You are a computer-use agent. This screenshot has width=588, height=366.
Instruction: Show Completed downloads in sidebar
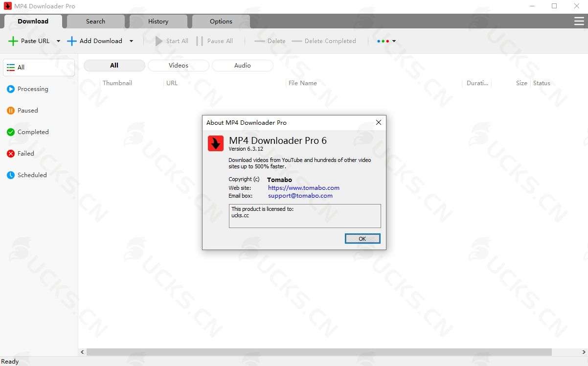point(39,132)
